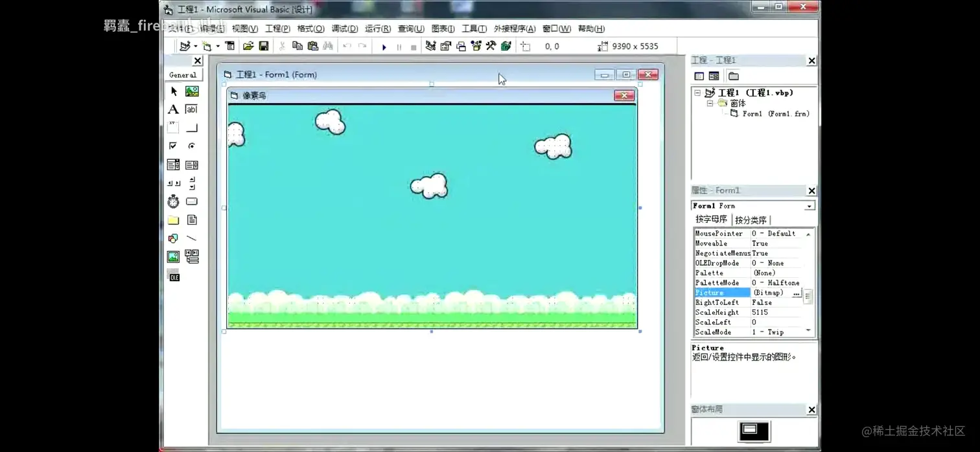Open the Properties Window toolbar icon

coord(446,46)
